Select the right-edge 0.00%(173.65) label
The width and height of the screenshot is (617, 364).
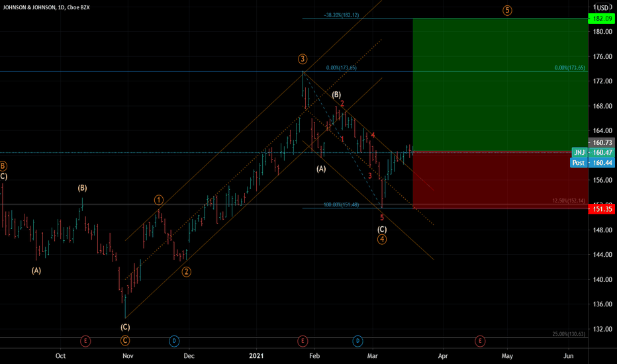(569, 68)
